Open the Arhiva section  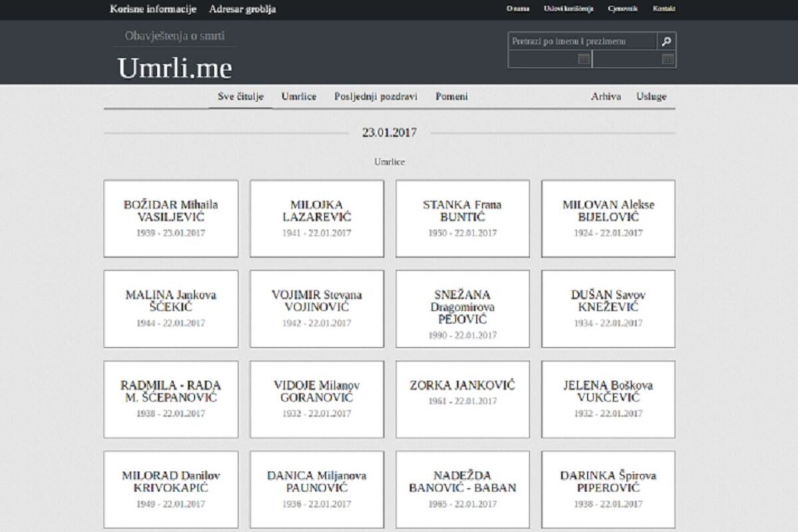pos(606,96)
